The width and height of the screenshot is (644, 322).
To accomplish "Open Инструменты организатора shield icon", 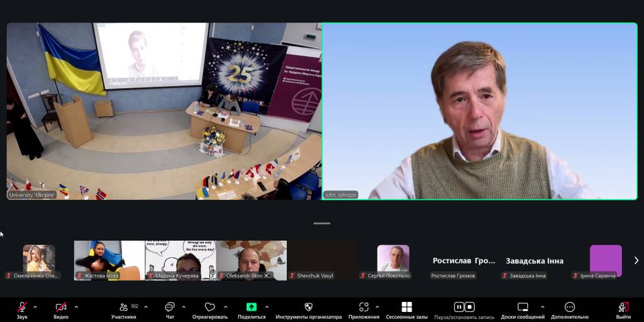I will point(308,307).
